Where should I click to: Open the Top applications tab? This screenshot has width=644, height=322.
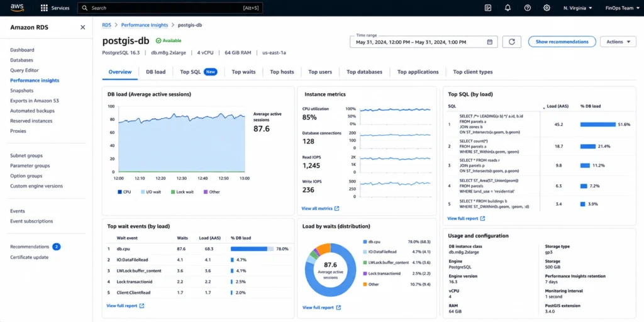tap(418, 72)
